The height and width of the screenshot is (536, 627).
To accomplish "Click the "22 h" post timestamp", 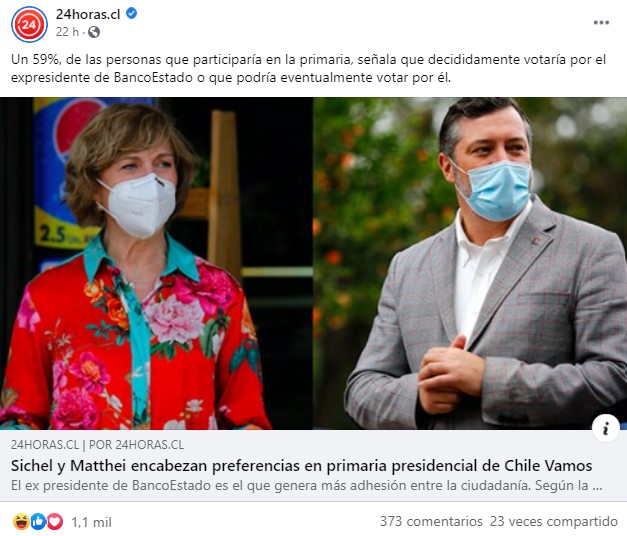I will pyautogui.click(x=67, y=32).
